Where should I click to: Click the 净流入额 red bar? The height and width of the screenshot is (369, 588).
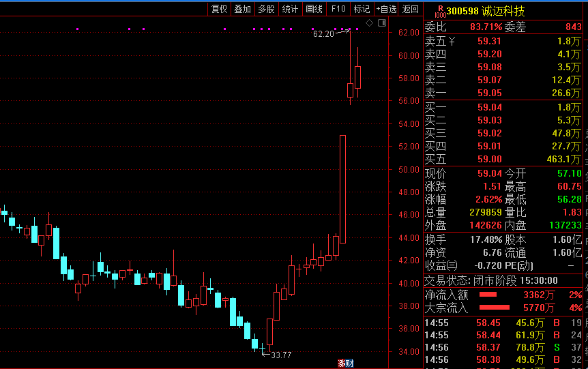pos(488,295)
